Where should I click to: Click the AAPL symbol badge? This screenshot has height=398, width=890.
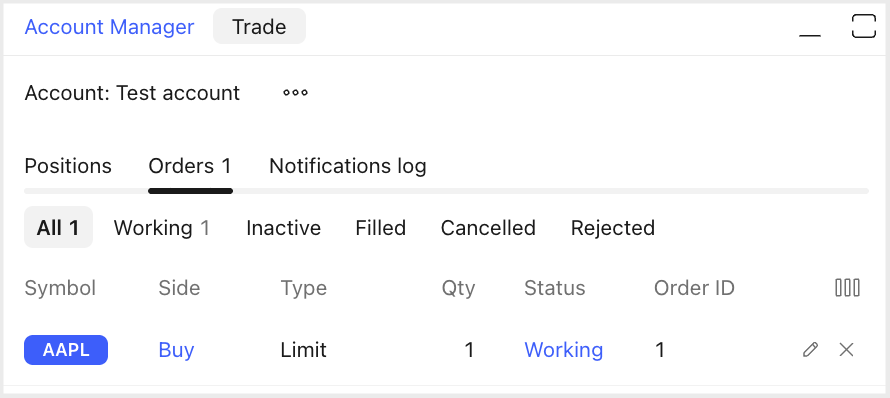[66, 350]
